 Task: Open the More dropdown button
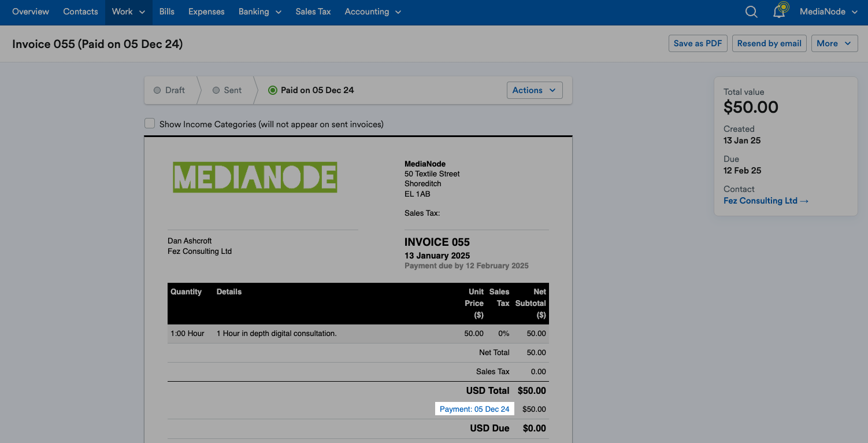[x=834, y=43]
